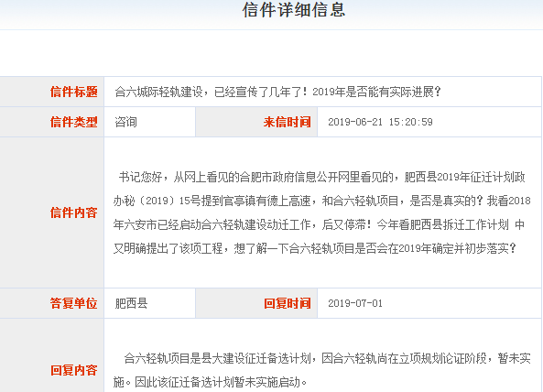Select the 回复时间 label
Image resolution: width=543 pixels, height=392 pixels.
[x=288, y=303]
